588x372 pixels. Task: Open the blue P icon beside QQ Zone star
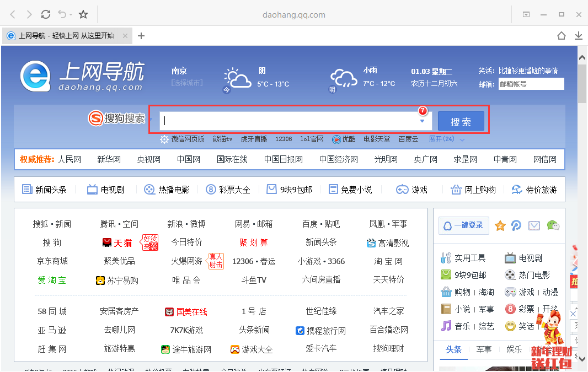click(516, 225)
